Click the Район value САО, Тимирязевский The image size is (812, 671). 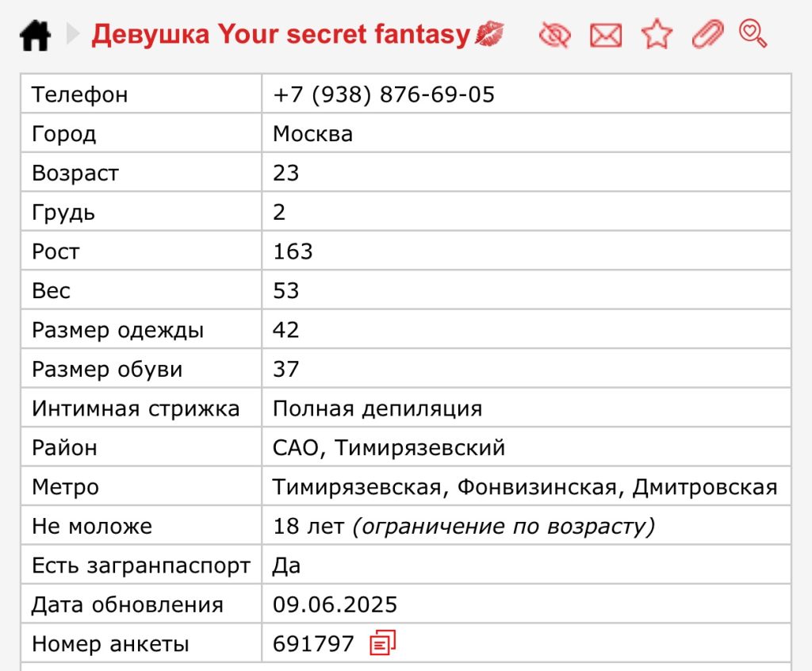point(389,448)
